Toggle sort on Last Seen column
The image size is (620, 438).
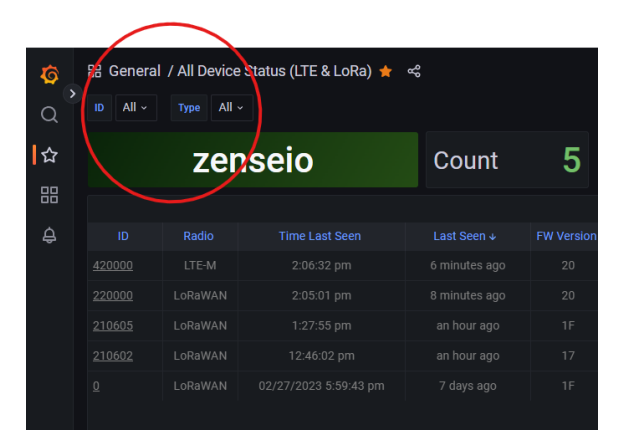point(465,236)
